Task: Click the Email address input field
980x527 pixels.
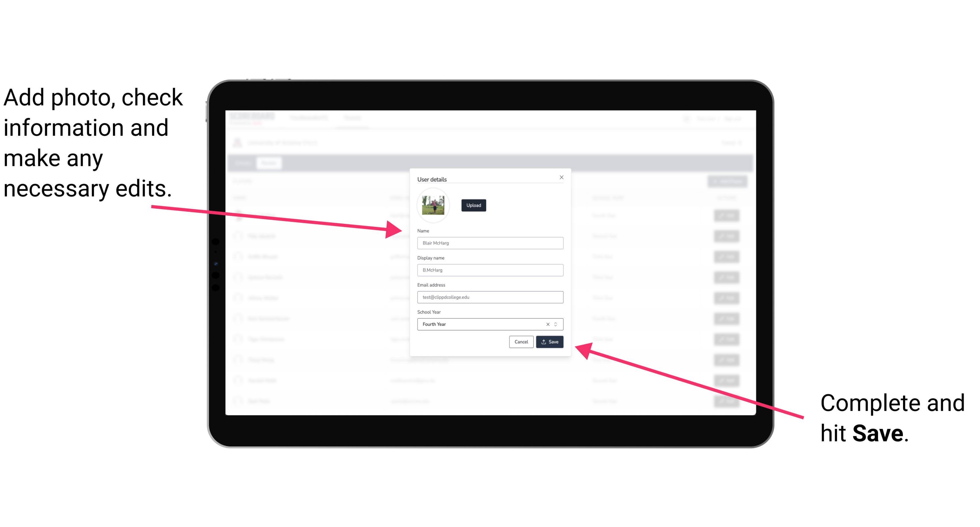Action: 490,297
